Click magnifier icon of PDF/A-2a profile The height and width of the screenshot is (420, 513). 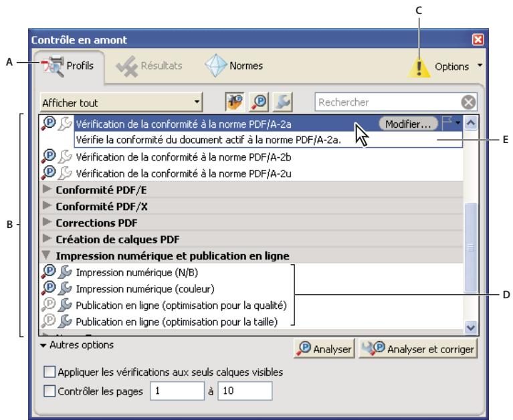(x=48, y=124)
